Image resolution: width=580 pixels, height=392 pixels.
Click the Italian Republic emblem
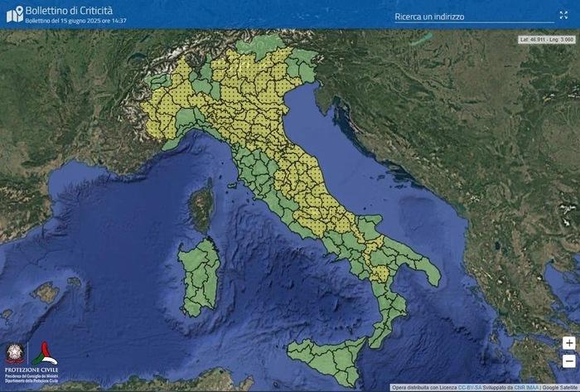(x=15, y=354)
